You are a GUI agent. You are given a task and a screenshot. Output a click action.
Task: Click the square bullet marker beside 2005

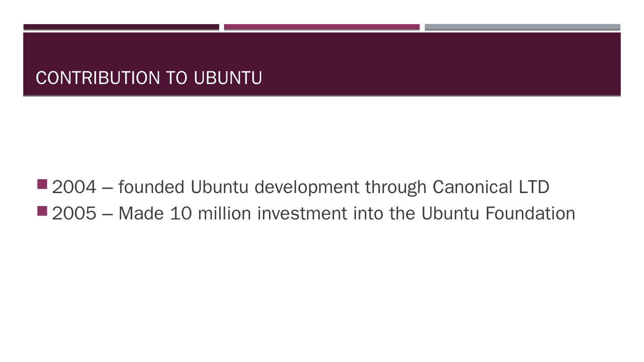click(42, 211)
